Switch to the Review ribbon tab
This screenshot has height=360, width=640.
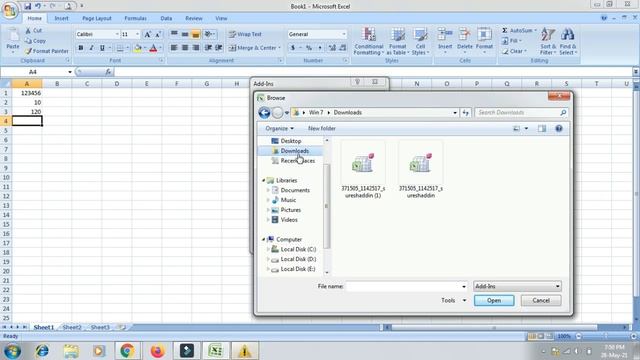(194, 18)
